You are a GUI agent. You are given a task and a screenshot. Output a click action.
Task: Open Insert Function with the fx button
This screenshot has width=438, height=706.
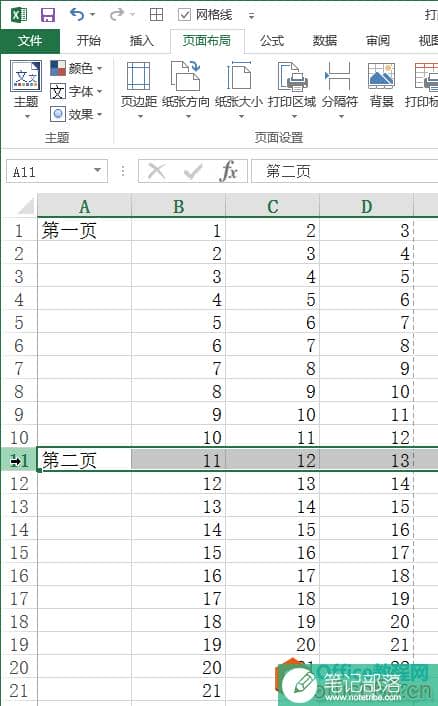coord(229,172)
